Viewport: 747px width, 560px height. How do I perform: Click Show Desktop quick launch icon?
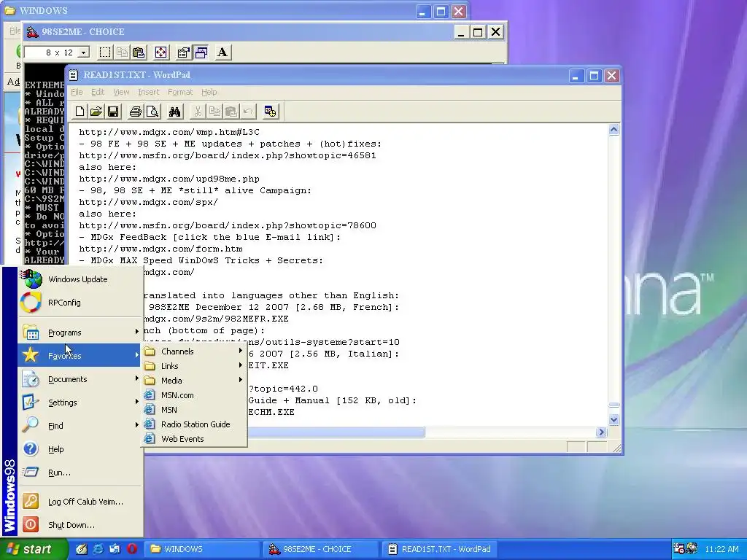[x=82, y=549]
